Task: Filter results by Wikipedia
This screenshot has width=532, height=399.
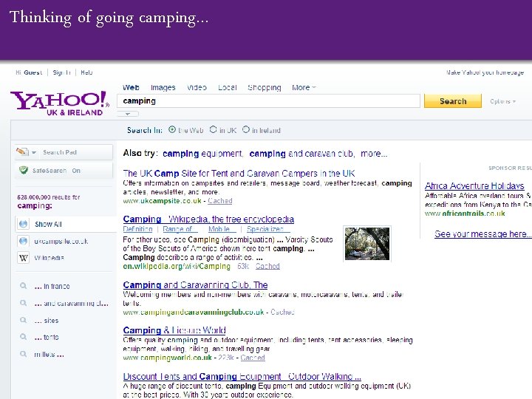Action: [50, 258]
